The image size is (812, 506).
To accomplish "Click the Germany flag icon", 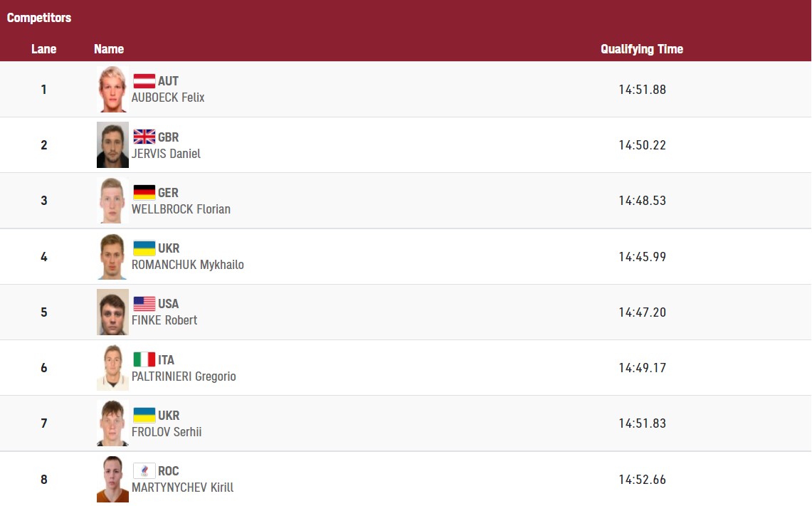I will click(x=144, y=192).
